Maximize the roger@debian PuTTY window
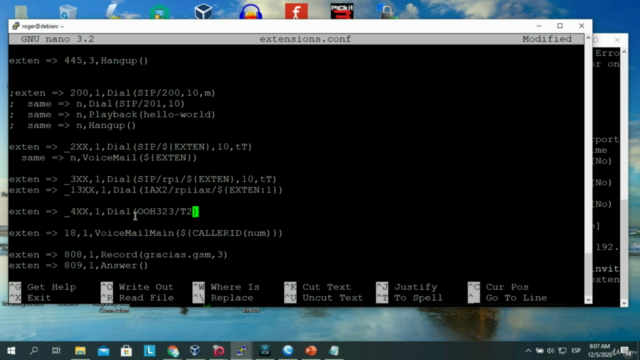Image resolution: width=640 pixels, height=360 pixels. (560, 26)
